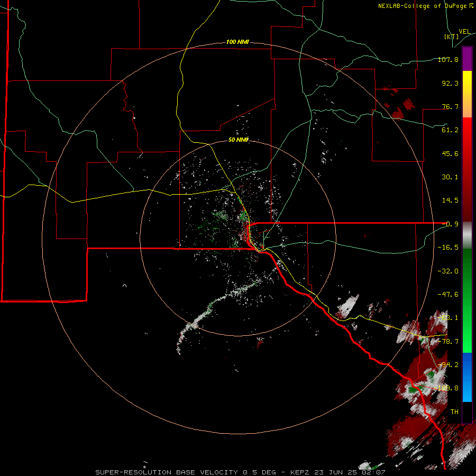The height and width of the screenshot is (476, 476).
Task: Click the 92.3 value on the velocity scale
Action: [450, 83]
